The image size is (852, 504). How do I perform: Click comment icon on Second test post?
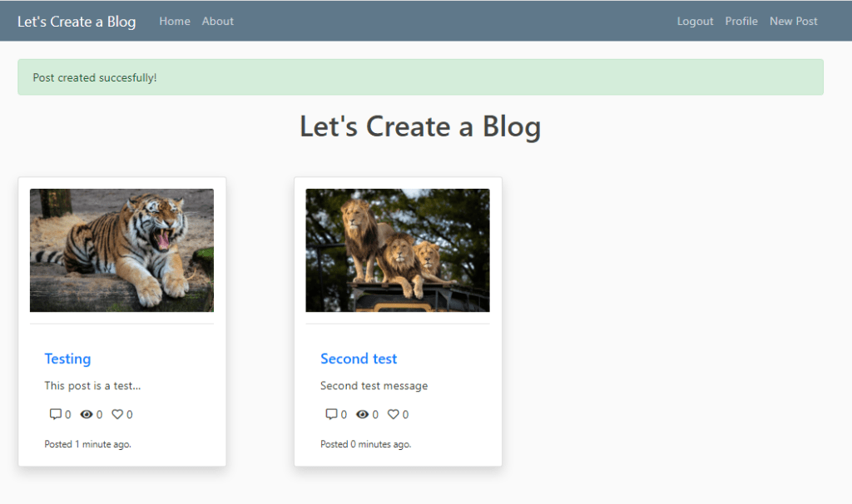pyautogui.click(x=331, y=414)
